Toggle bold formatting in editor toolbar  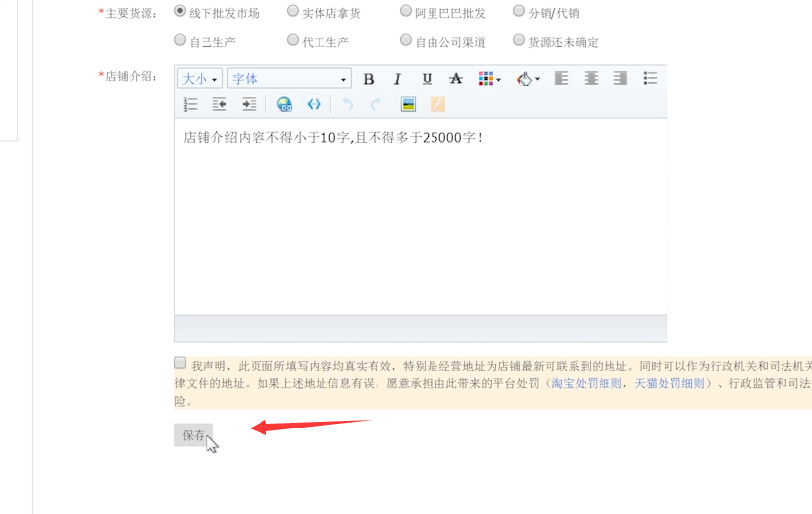369,79
